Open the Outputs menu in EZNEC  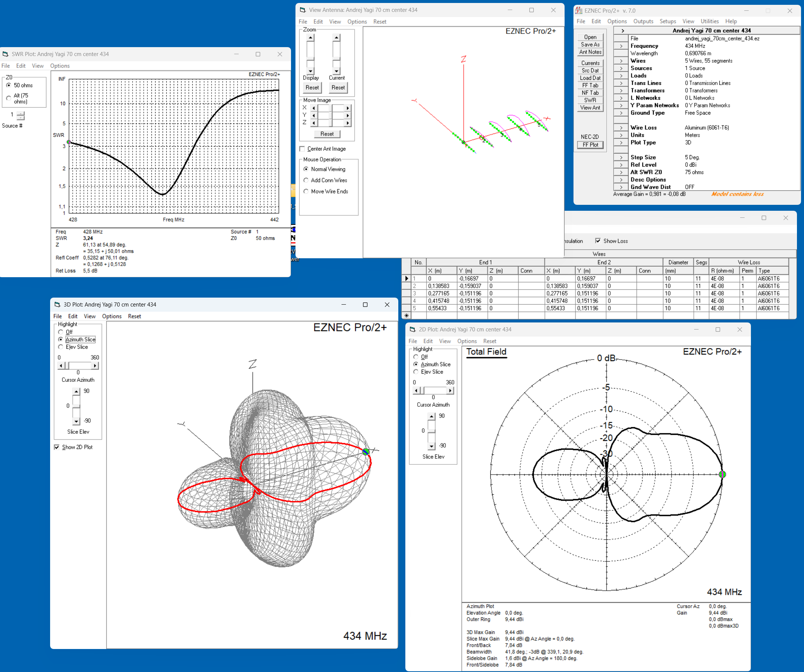[x=643, y=22]
